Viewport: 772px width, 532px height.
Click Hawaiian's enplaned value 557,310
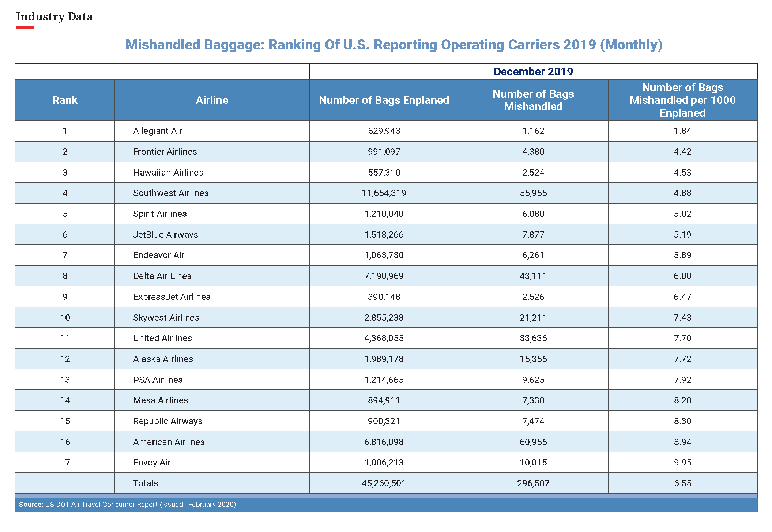point(384,173)
